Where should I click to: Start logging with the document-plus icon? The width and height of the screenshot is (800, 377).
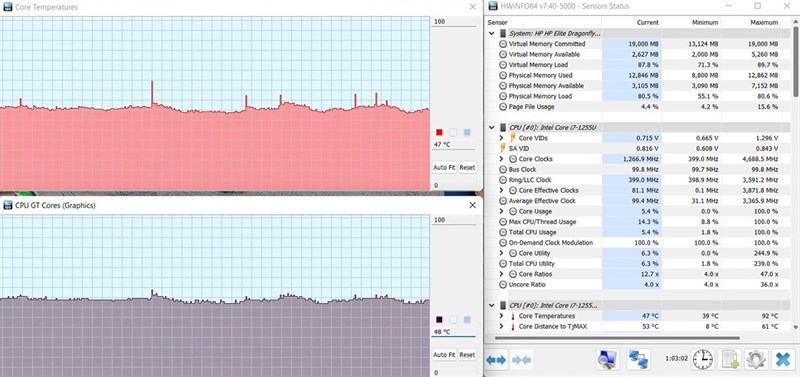tap(729, 360)
